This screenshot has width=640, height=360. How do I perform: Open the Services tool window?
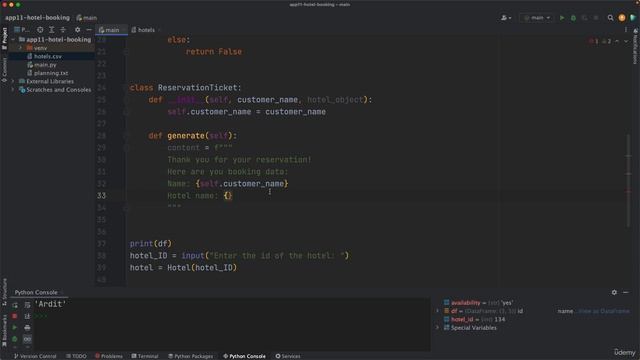pyautogui.click(x=288, y=356)
